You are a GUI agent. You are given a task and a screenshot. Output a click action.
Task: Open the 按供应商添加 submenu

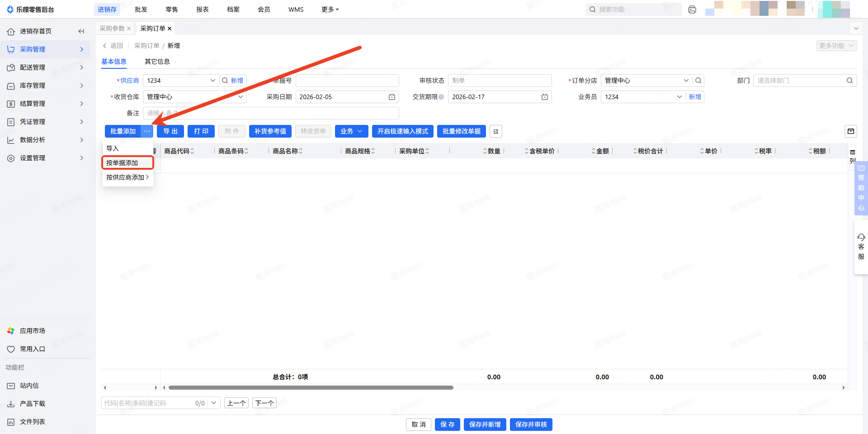pos(128,177)
